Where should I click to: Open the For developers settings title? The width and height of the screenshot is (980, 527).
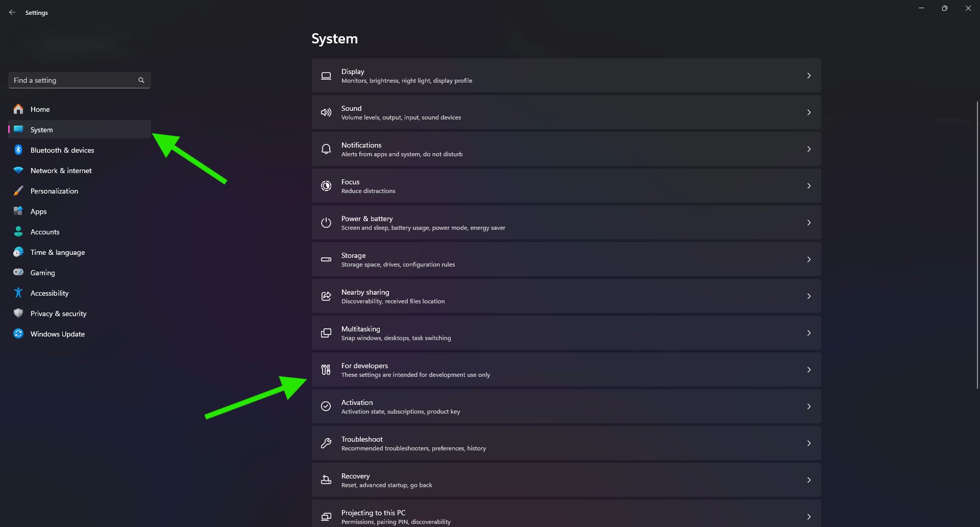click(x=364, y=366)
